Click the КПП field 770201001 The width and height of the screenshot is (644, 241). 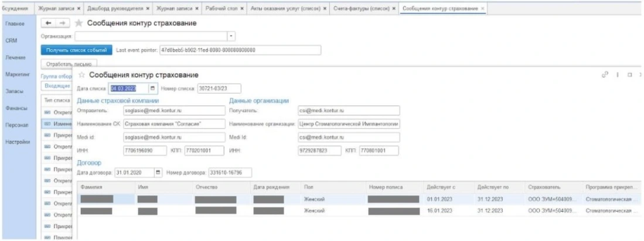point(204,150)
